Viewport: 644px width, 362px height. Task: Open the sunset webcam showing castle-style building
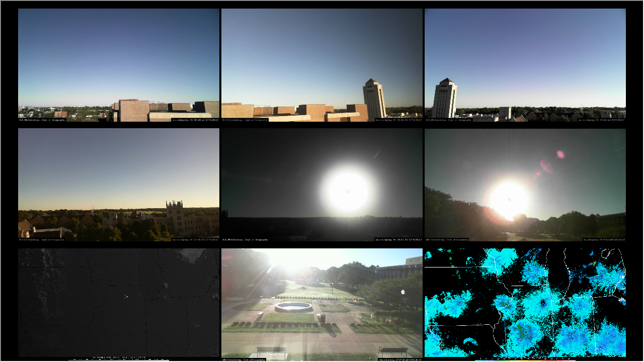pos(119,185)
